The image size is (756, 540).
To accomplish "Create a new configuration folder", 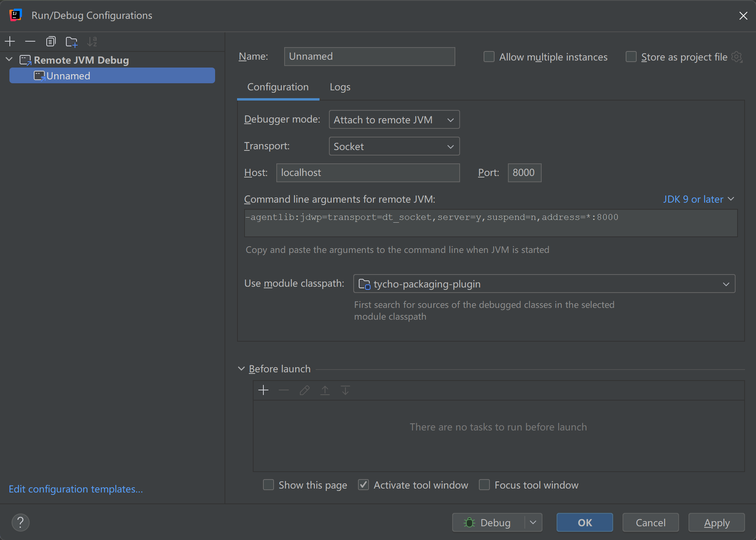I will (x=71, y=41).
